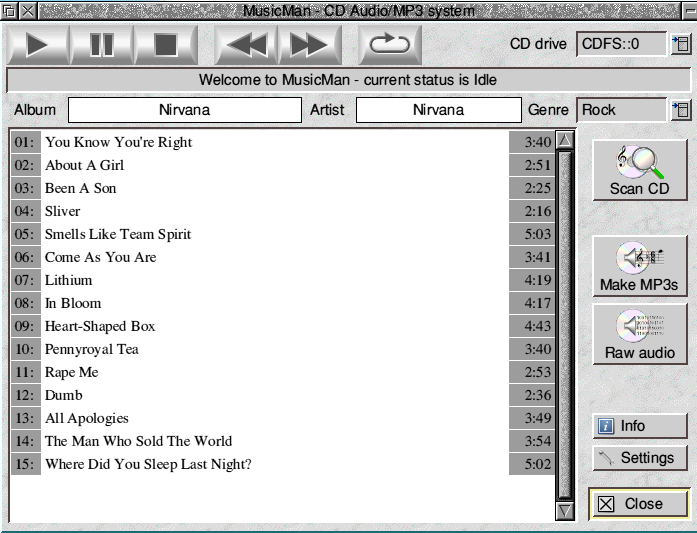Image resolution: width=697 pixels, height=533 pixels.
Task: Edit the Album name field
Action: point(185,110)
